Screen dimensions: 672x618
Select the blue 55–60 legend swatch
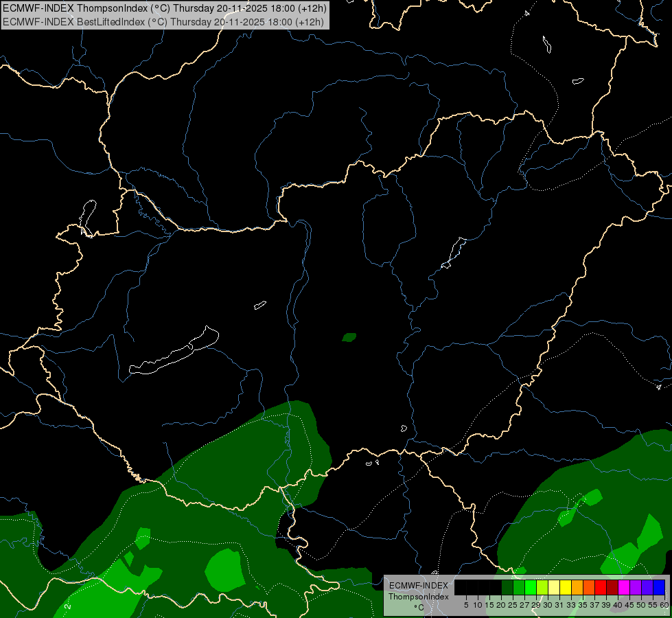(659, 587)
